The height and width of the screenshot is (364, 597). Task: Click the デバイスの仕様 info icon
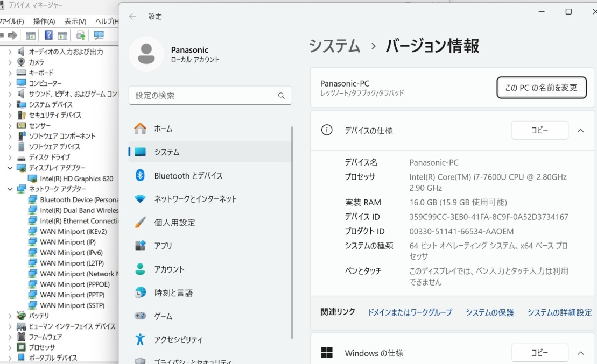click(x=327, y=130)
